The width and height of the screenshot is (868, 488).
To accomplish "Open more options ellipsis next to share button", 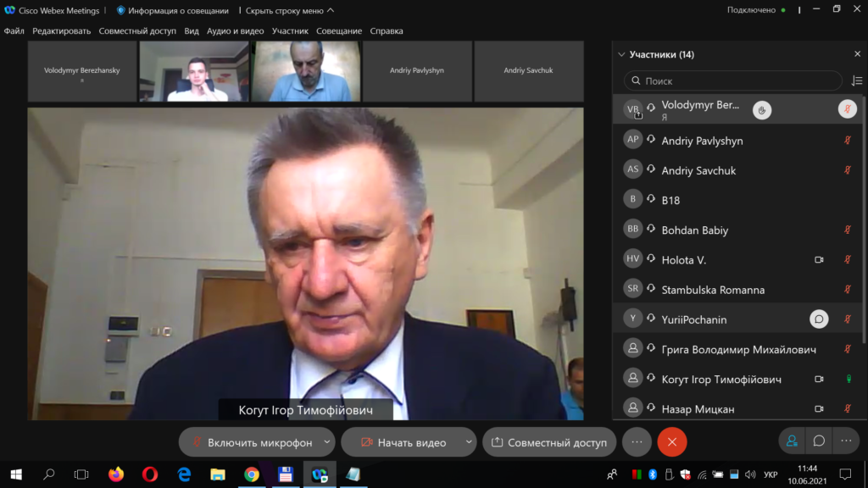I will pos(637,441).
